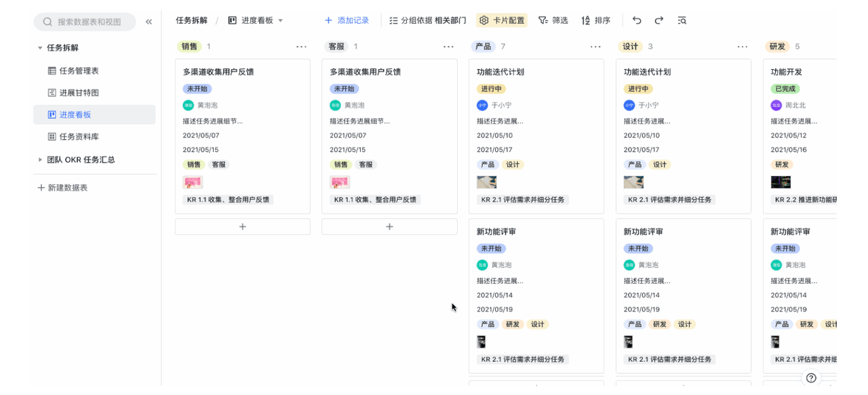Viewport: 868px width, 395px height.
Task: Expand 团队 OKR 任务汇总 group
Action: 40,160
